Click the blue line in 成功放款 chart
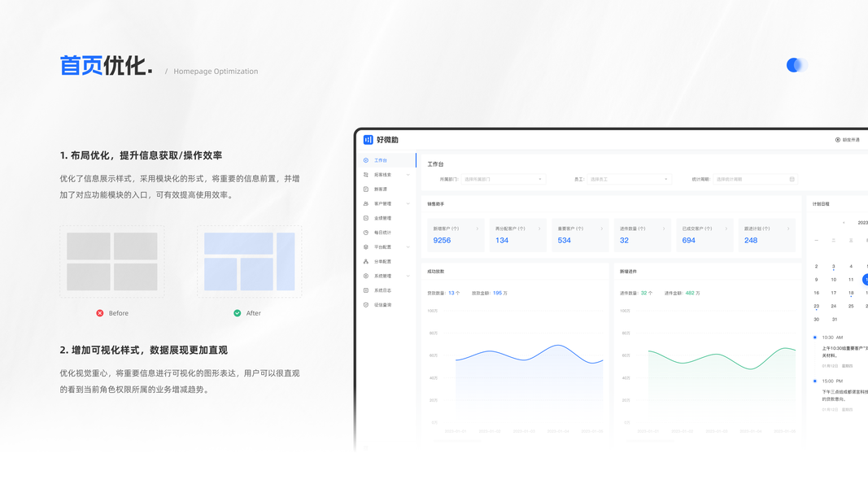Image resolution: width=868 pixels, height=488 pixels. pyautogui.click(x=530, y=354)
